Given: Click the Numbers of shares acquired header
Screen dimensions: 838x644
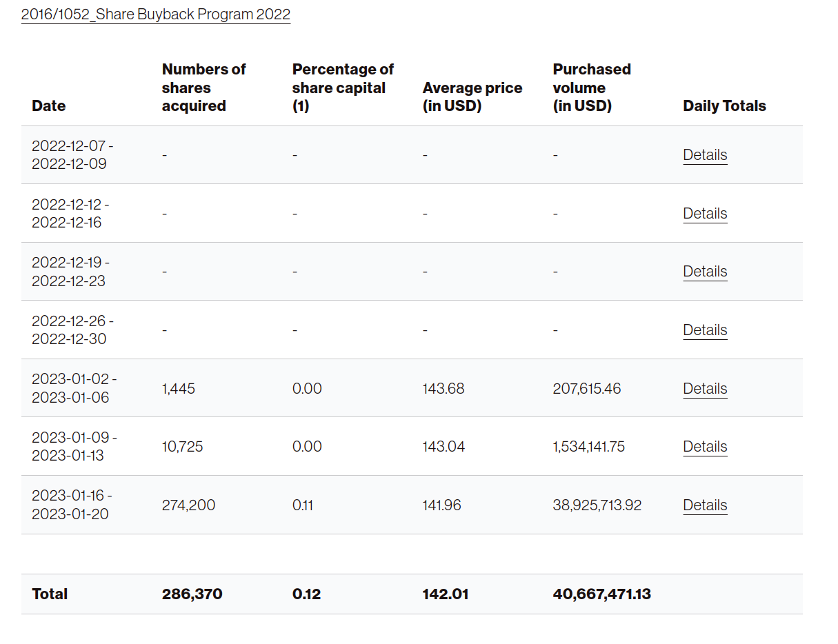Looking at the screenshot, I should pos(203,88).
